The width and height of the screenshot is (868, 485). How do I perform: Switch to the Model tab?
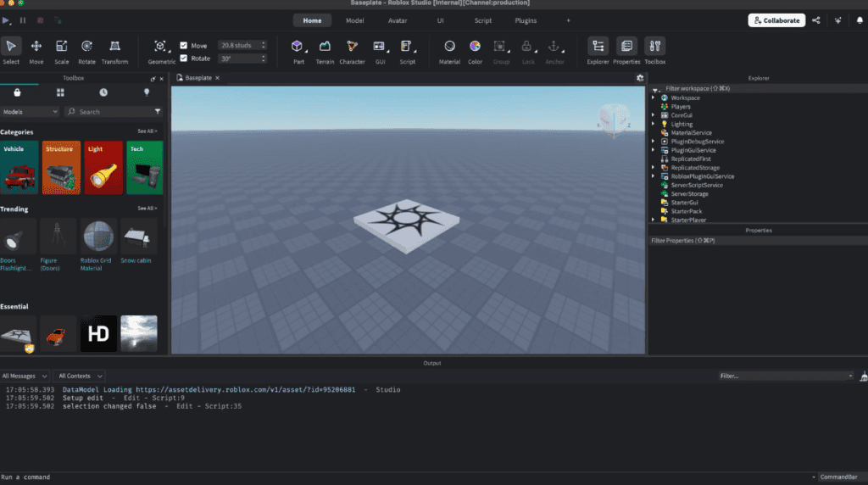point(355,20)
